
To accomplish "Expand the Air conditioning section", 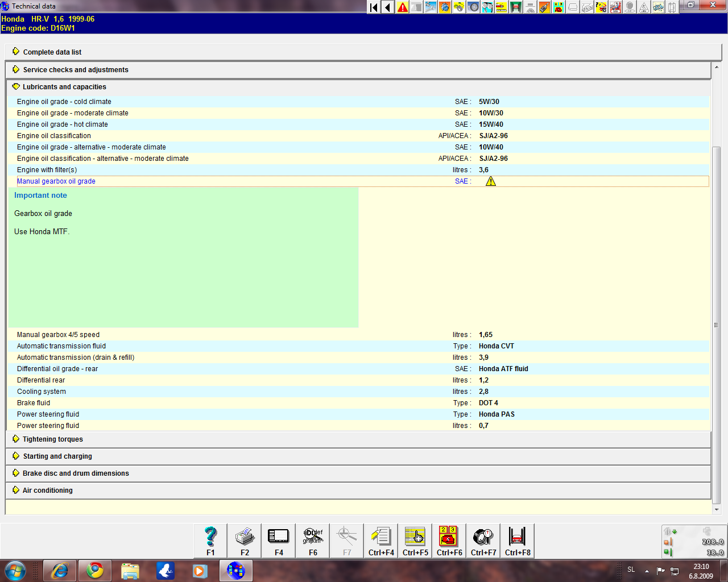I will point(358,490).
